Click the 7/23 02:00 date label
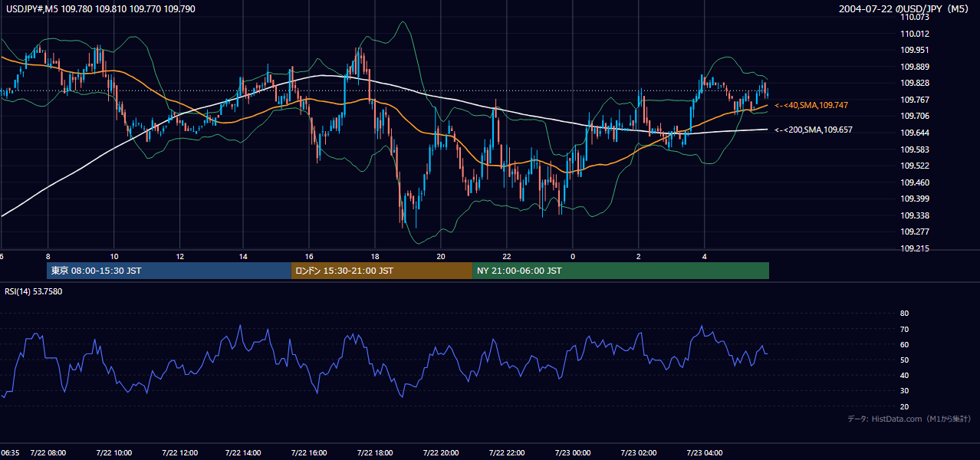This screenshot has height=460, width=980. click(639, 453)
